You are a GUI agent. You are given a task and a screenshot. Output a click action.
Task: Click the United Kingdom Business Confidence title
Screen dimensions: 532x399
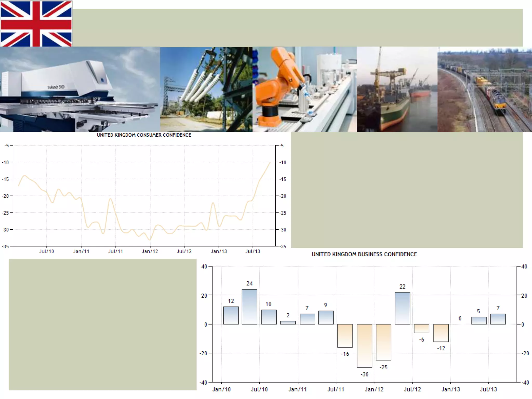click(364, 254)
